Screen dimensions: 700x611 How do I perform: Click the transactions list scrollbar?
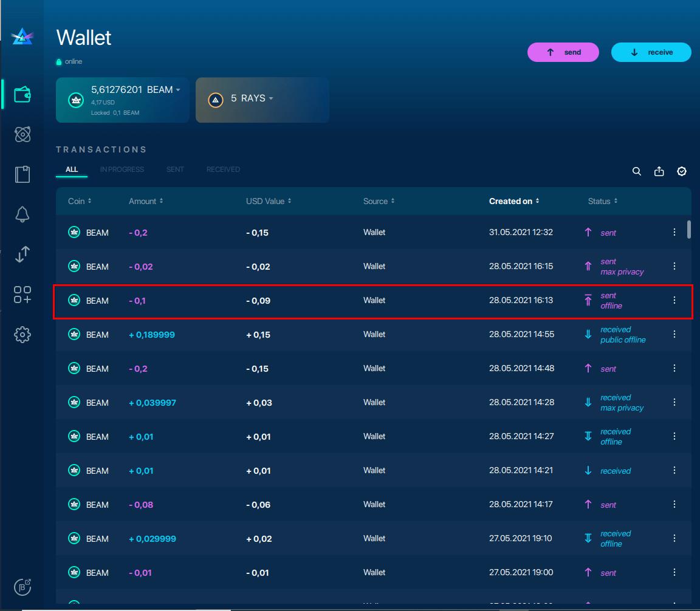click(x=688, y=230)
